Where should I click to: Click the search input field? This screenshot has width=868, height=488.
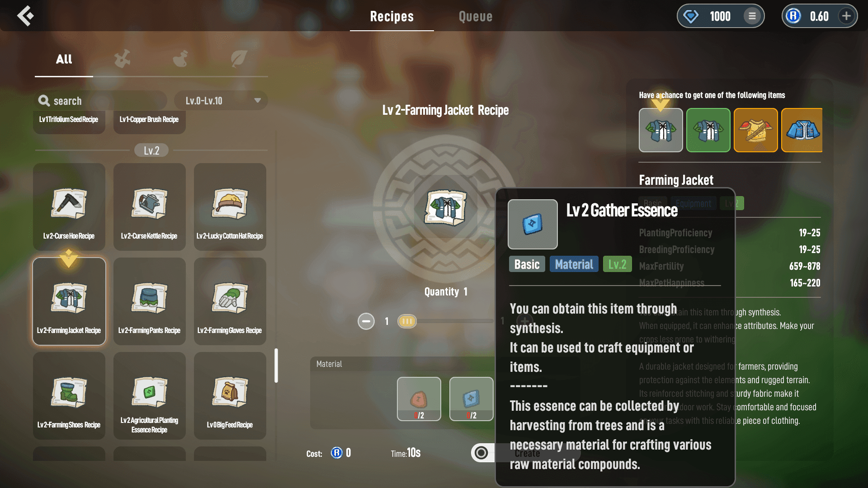[x=101, y=100]
